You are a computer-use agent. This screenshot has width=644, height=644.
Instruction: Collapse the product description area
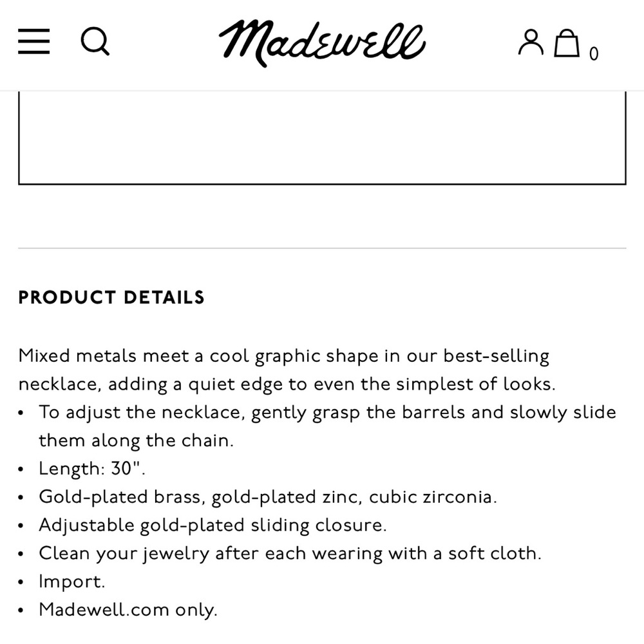[x=111, y=298]
